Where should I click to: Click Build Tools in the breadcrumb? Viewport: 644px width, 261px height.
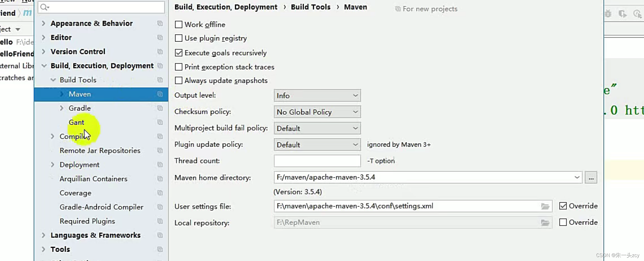[311, 7]
